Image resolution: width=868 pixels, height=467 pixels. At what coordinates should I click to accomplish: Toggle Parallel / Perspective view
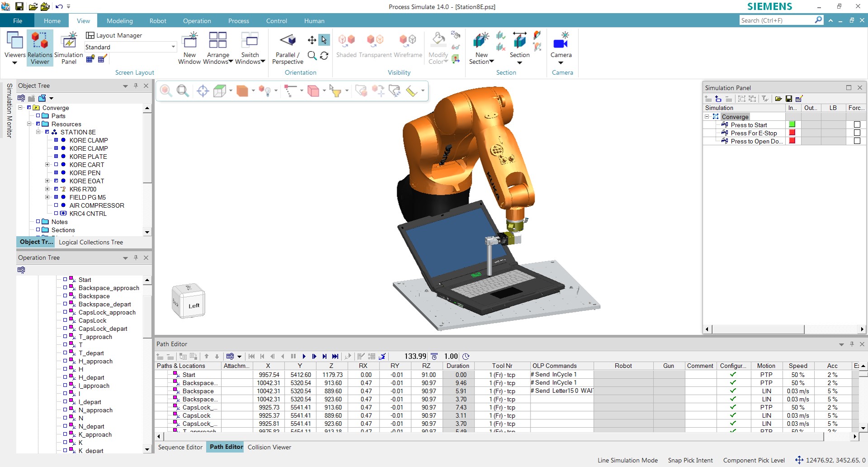[x=288, y=48]
